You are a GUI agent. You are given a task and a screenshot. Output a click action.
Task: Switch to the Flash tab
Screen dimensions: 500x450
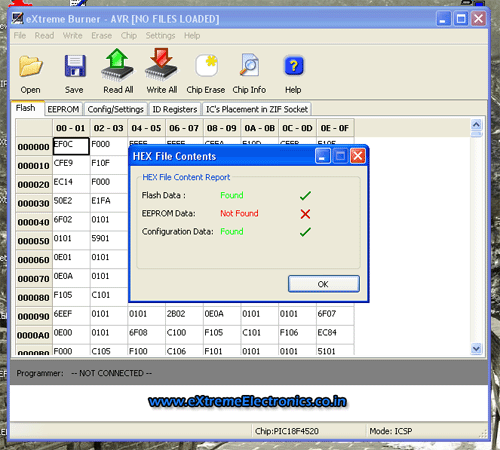[x=27, y=108]
